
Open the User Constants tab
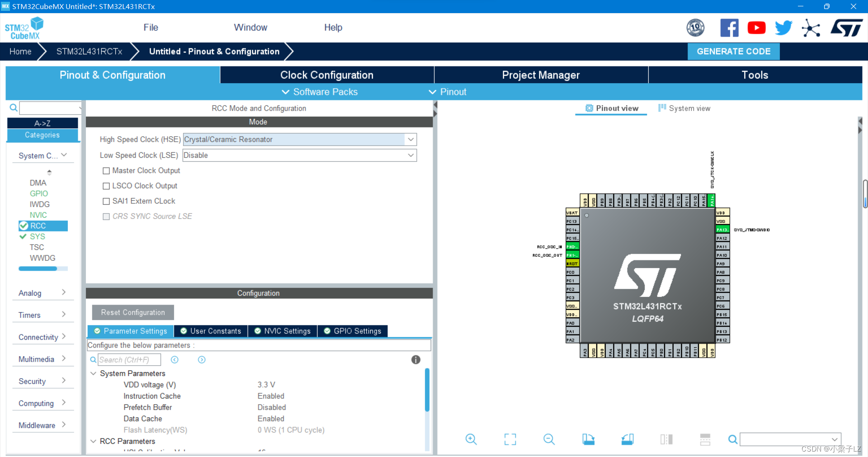tap(211, 331)
